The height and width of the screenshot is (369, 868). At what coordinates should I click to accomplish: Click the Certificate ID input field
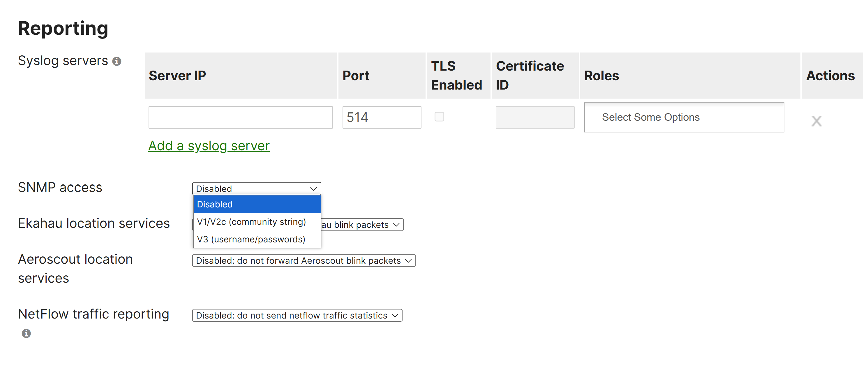[x=535, y=117]
